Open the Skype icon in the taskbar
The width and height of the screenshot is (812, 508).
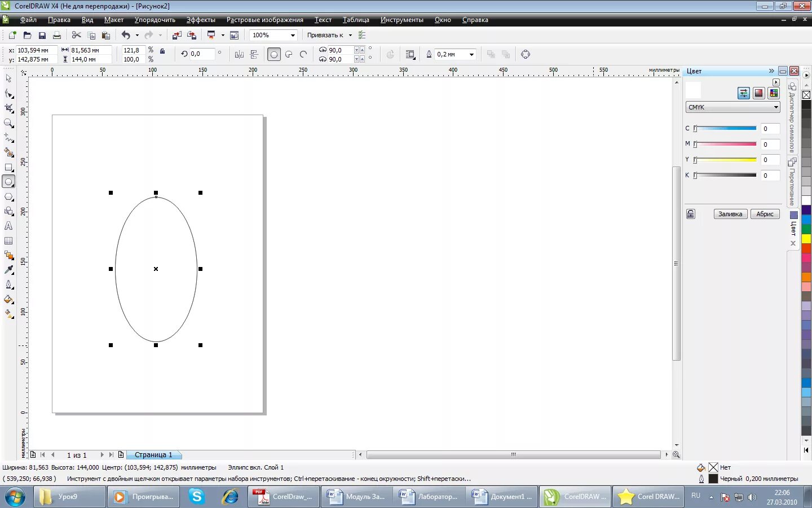197,497
